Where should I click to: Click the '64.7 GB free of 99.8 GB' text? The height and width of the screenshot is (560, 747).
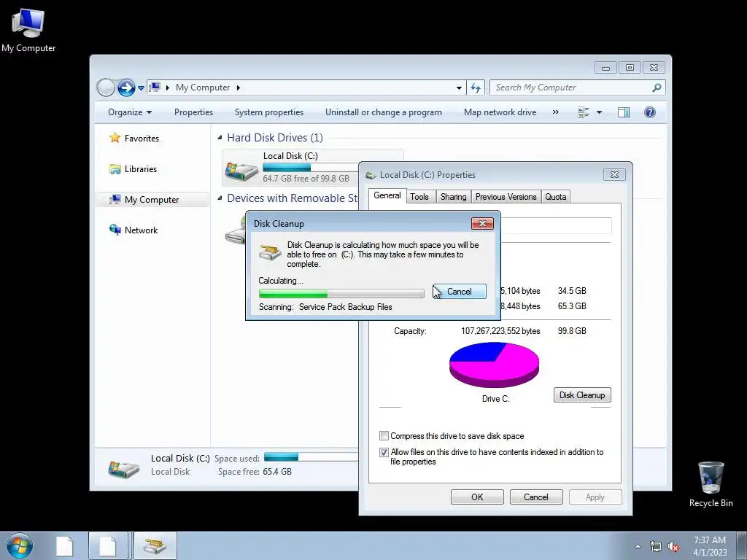(x=306, y=179)
